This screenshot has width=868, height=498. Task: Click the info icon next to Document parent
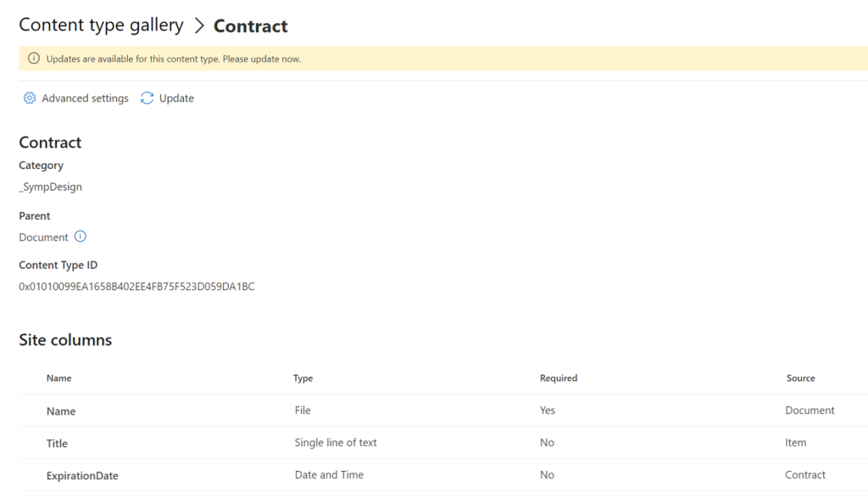tap(81, 237)
